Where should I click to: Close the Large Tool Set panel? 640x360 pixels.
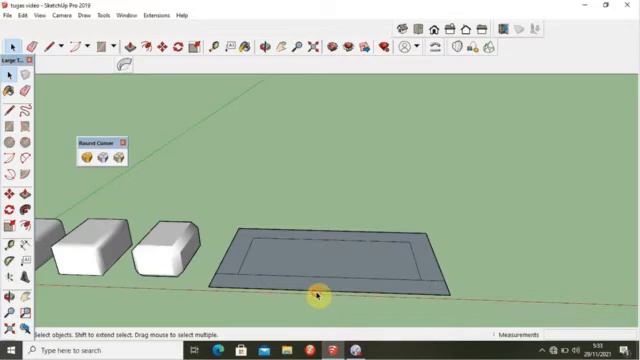point(29,60)
